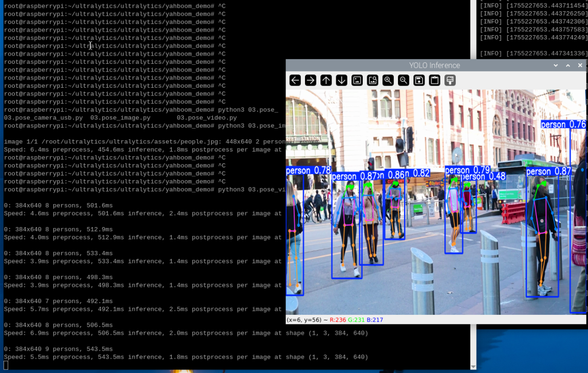Minimize the YOLO Inference window

pos(556,65)
